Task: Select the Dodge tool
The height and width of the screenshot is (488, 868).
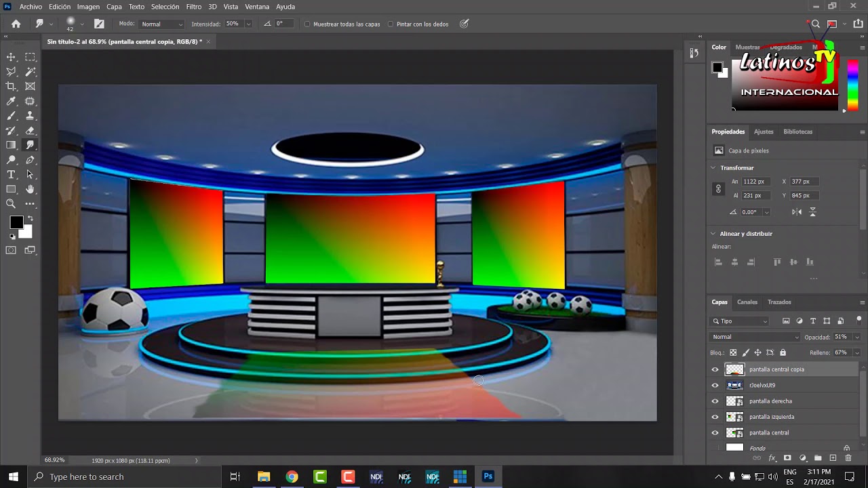Action: coord(11,160)
